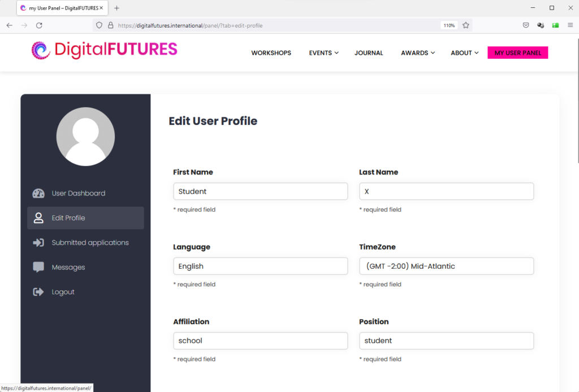Save to Pocket using the toolbar icon
Viewport: 579px width, 392px height.
pos(526,25)
